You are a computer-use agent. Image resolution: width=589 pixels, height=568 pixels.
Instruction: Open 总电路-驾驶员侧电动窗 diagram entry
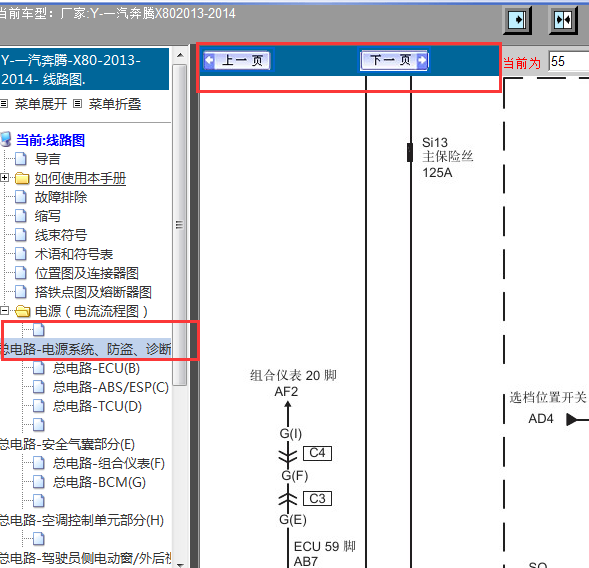[x=86, y=558]
